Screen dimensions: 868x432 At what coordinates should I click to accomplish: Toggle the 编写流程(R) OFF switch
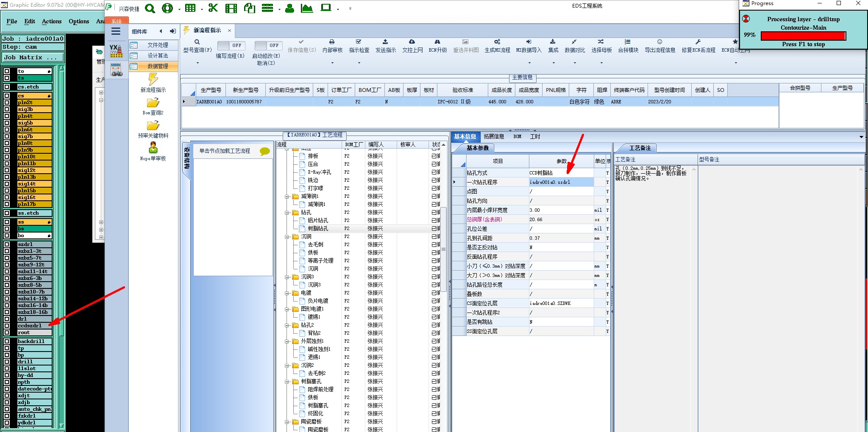tap(231, 45)
